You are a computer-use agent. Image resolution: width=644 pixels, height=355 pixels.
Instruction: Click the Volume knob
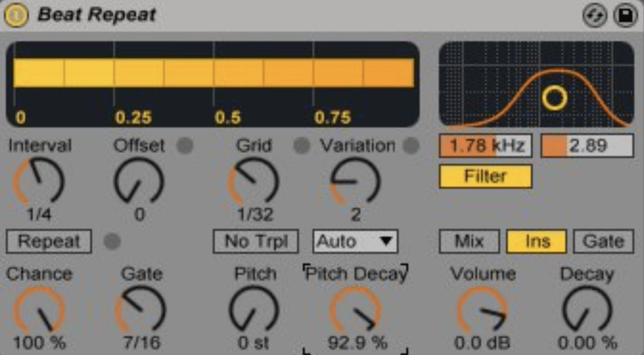[x=483, y=310]
